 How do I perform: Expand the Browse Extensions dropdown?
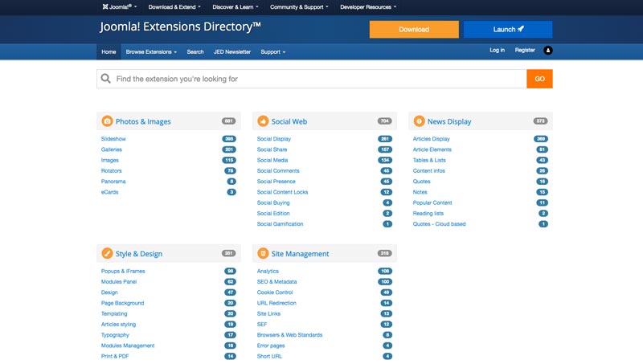pyautogui.click(x=151, y=51)
